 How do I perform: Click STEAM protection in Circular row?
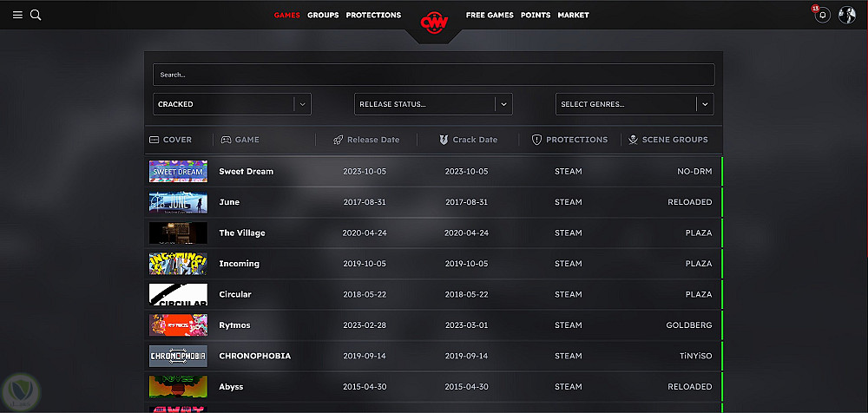tap(569, 294)
